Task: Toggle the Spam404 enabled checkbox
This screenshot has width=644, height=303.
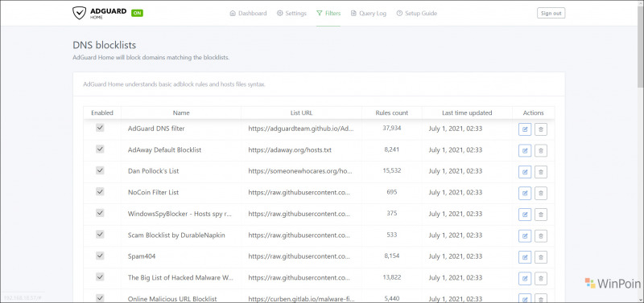Action: 100,256
